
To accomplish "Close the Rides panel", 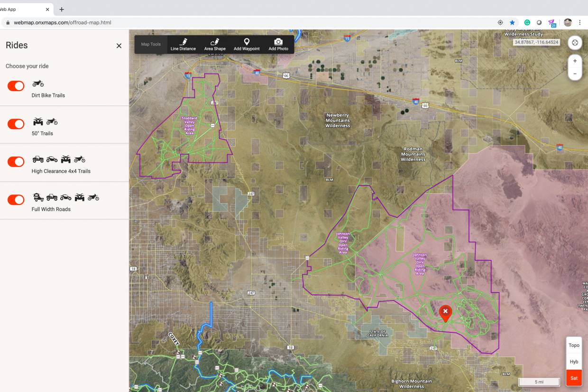I will click(x=119, y=46).
